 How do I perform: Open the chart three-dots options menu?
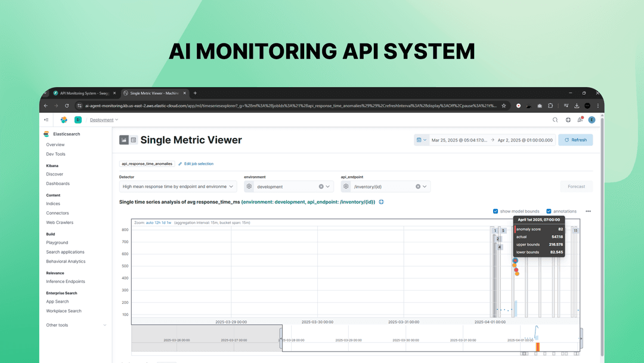click(x=588, y=211)
